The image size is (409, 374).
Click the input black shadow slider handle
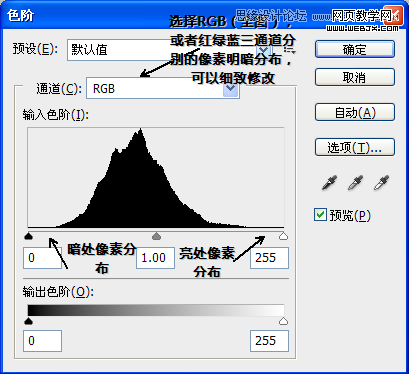click(x=29, y=236)
